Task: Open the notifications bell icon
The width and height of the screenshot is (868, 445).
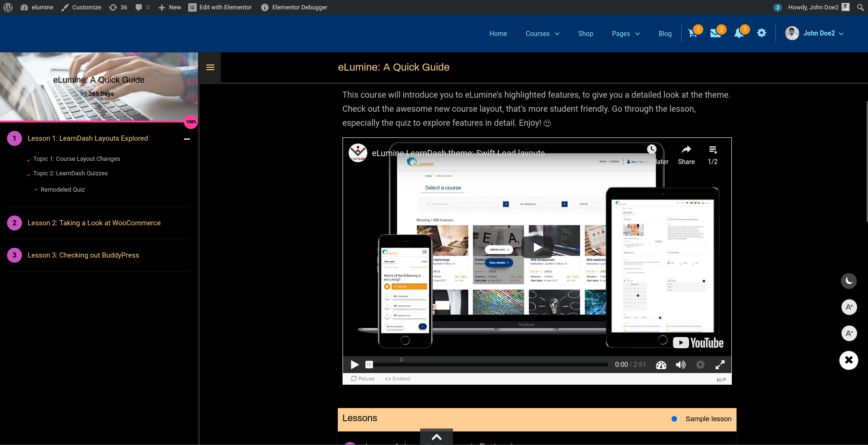Action: 739,33
